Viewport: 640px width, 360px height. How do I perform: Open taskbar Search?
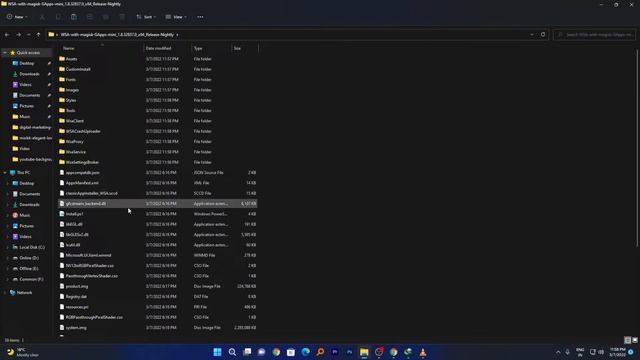coord(232,352)
